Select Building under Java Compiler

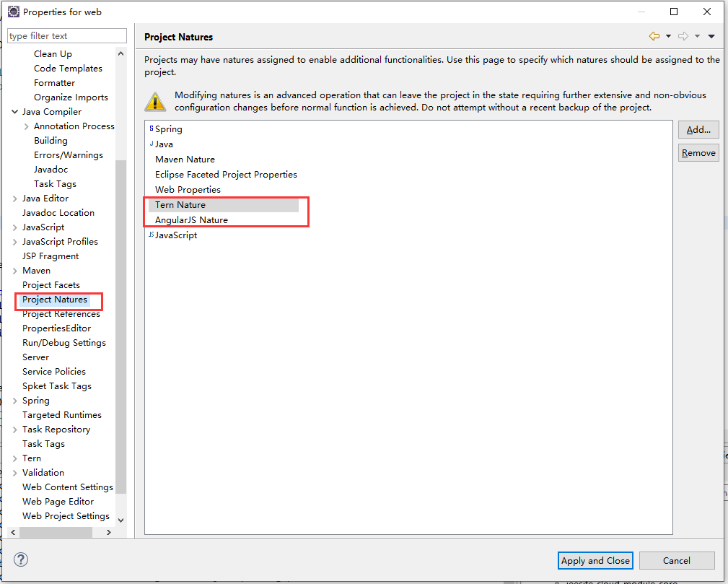51,140
